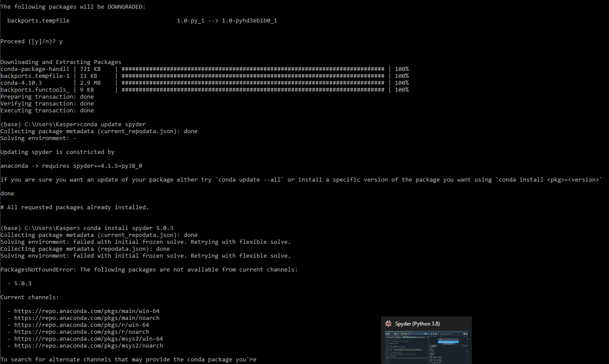Click the pkgs/msys2/win-64 channel URL
This screenshot has height=364, width=609.
tap(89, 339)
